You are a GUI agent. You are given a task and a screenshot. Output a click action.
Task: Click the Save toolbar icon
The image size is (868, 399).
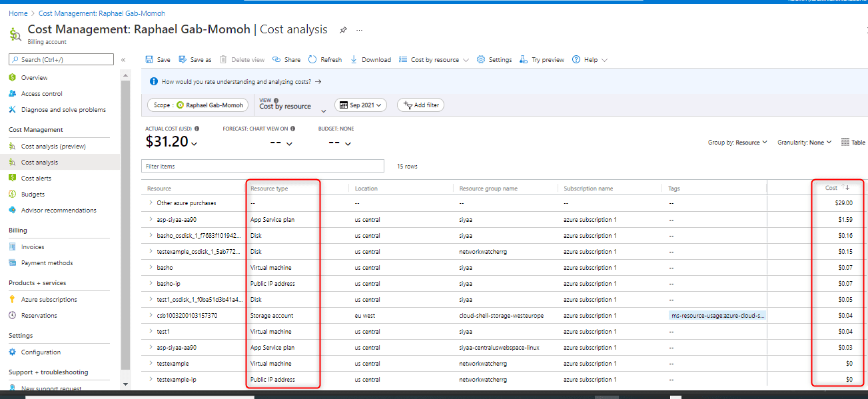(x=149, y=60)
